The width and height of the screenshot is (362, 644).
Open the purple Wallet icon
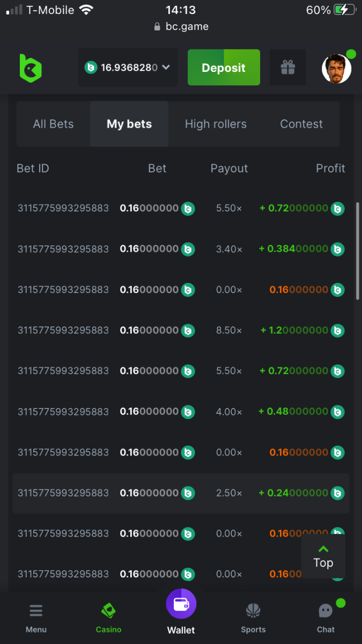click(181, 604)
